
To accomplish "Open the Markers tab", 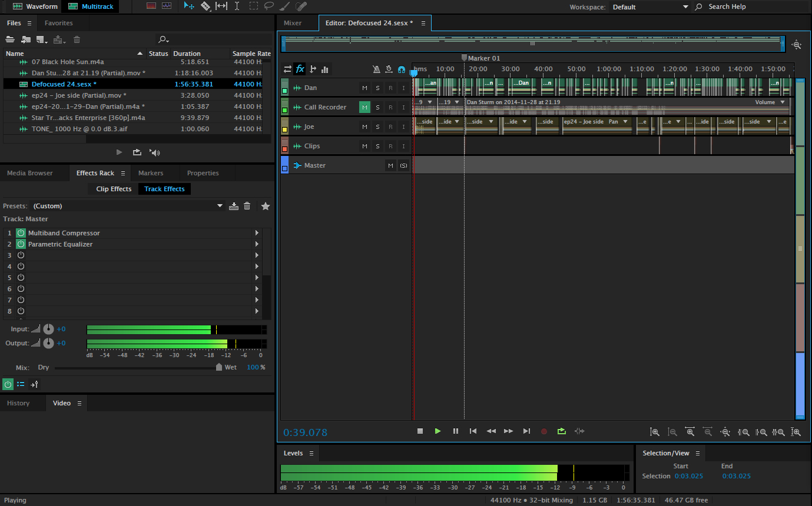I will 151,173.
